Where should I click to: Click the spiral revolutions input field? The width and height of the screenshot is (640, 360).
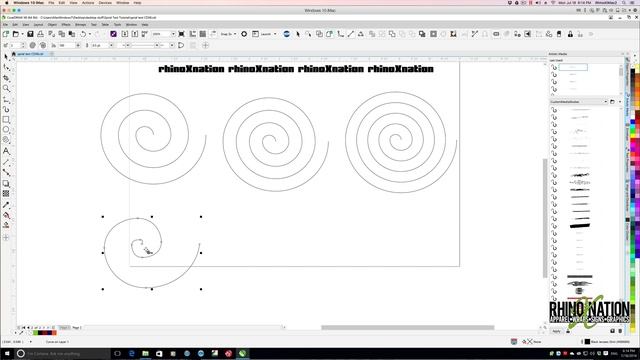17,45
